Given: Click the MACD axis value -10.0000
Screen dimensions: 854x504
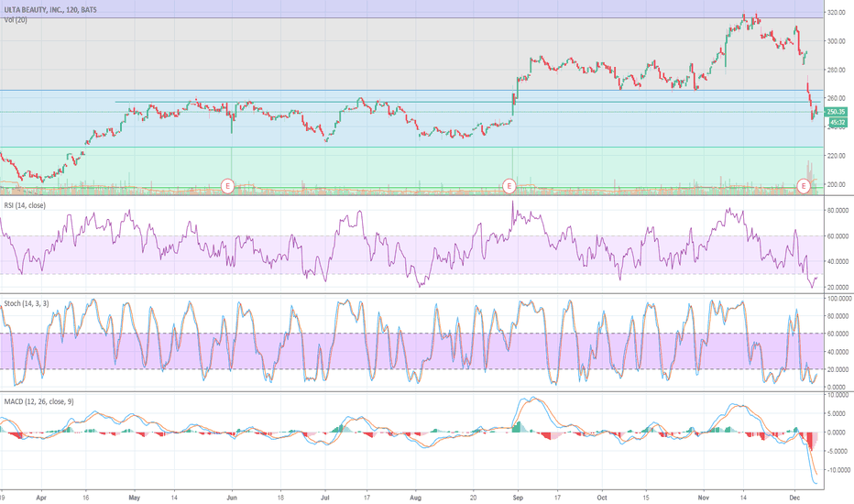Looking at the screenshot, I should point(838,470).
